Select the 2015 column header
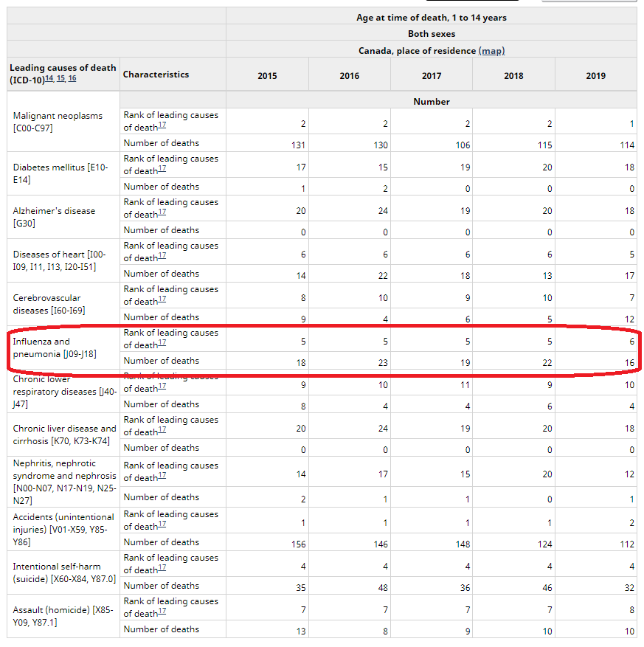Image resolution: width=644 pixels, height=647 pixels. pos(267,76)
